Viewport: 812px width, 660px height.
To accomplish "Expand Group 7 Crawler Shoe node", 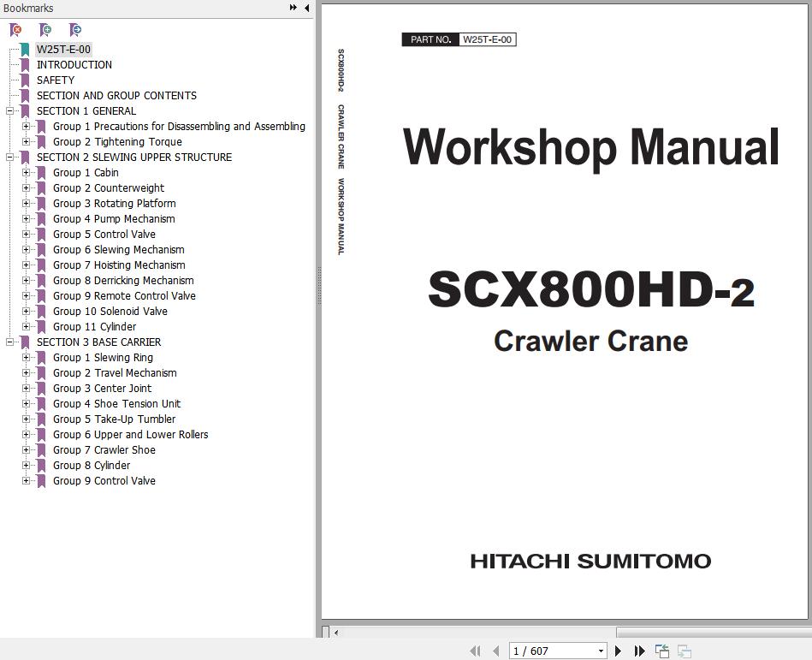I will coord(26,449).
